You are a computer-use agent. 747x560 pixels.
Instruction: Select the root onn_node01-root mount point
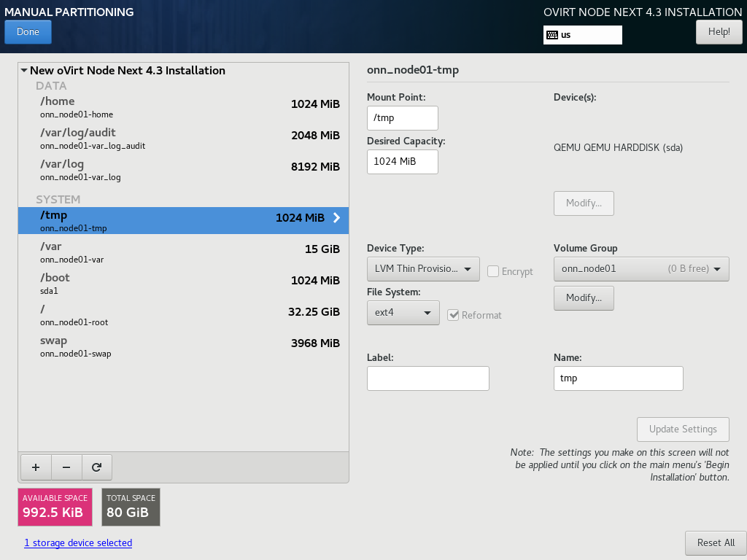(x=183, y=315)
